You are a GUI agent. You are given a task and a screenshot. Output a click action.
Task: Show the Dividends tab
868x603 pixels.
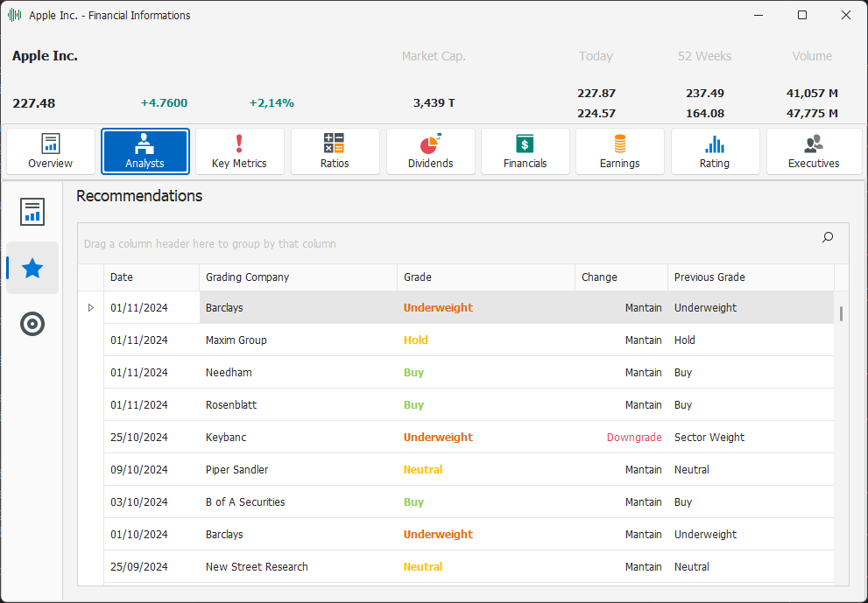click(x=430, y=151)
